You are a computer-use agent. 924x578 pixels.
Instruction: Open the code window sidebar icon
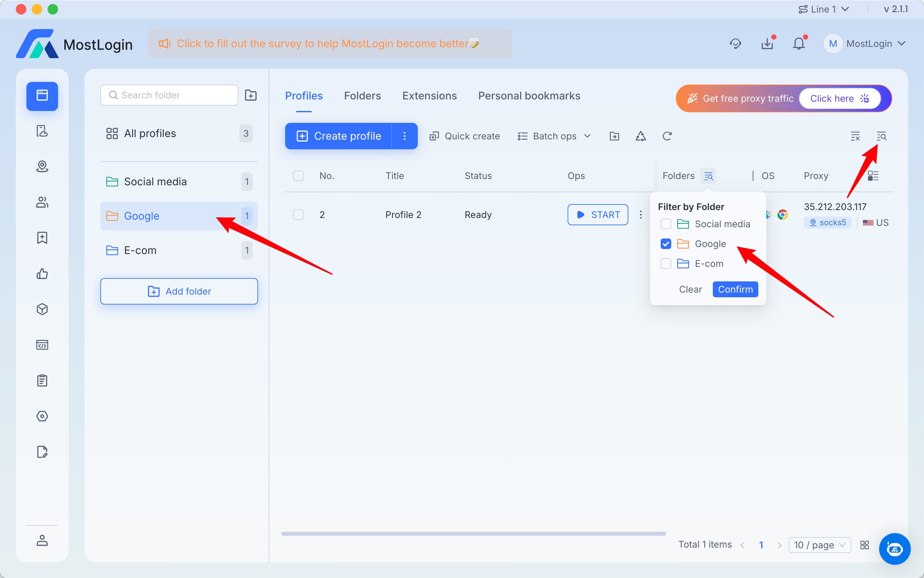coord(42,345)
